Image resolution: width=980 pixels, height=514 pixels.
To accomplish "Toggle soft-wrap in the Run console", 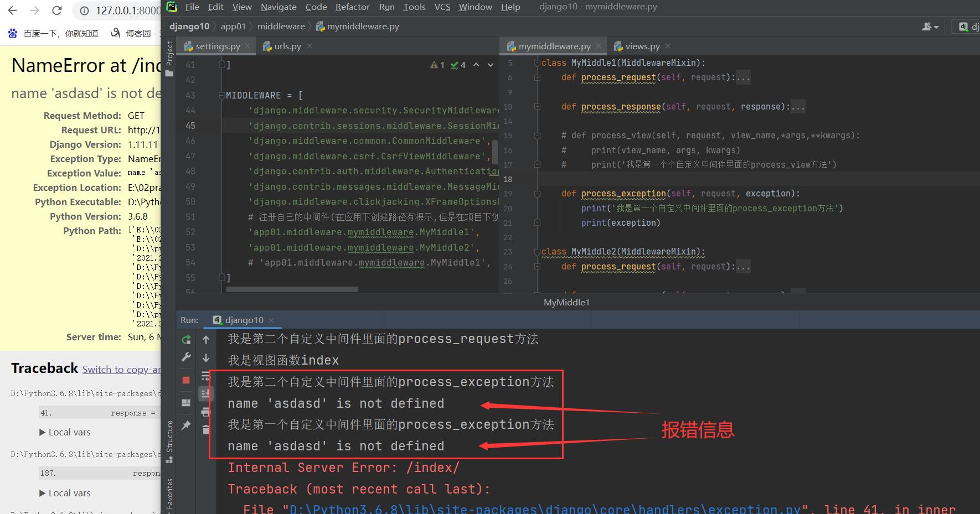I will pyautogui.click(x=206, y=376).
